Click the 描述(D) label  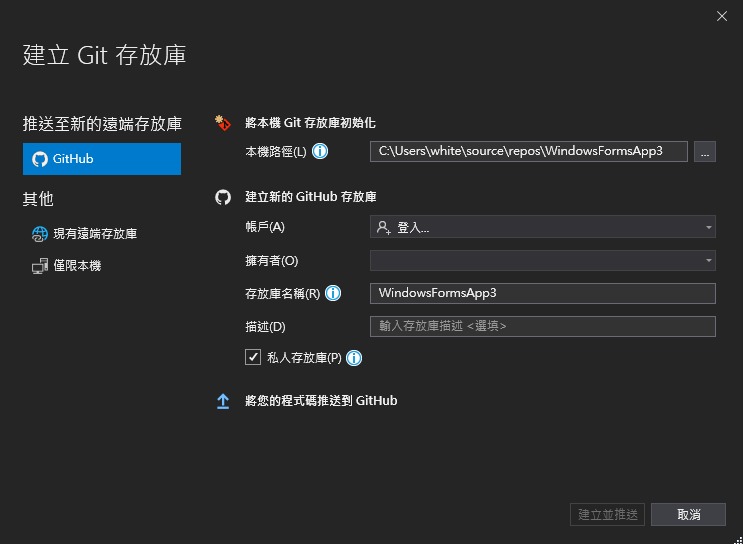click(x=265, y=327)
